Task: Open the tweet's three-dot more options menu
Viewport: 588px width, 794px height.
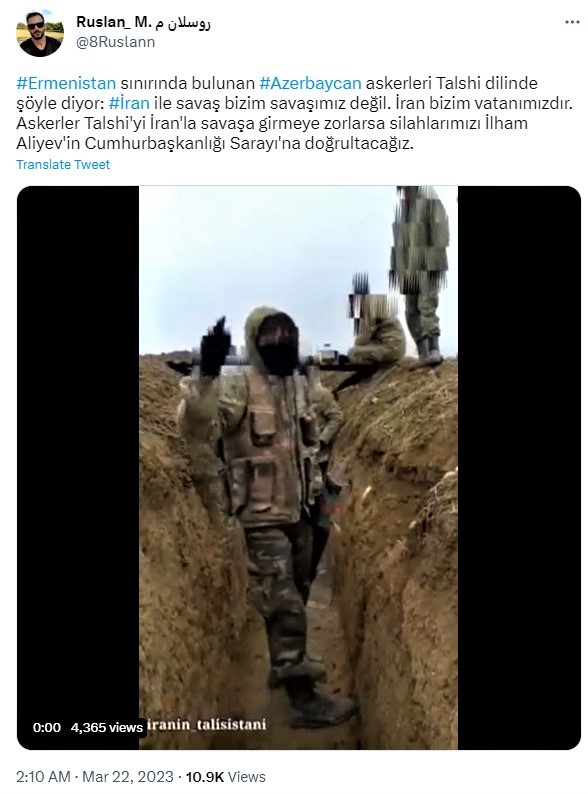Action: tap(572, 22)
